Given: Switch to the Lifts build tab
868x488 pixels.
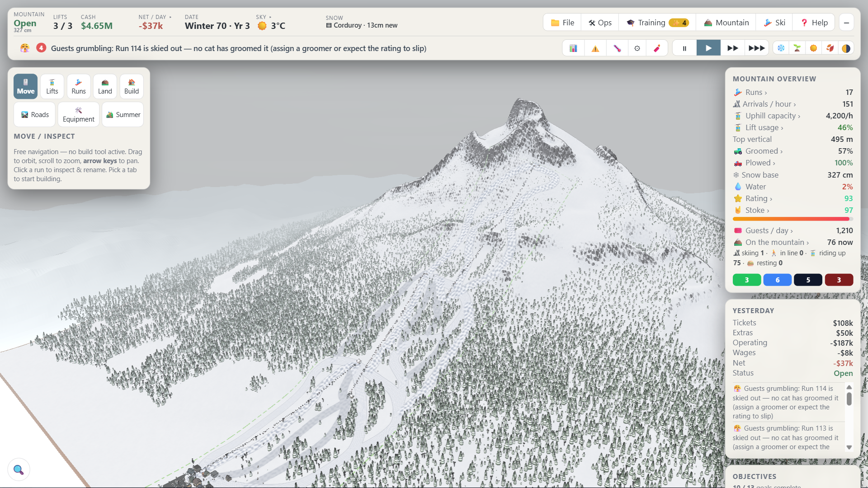Looking at the screenshot, I should pyautogui.click(x=52, y=86).
